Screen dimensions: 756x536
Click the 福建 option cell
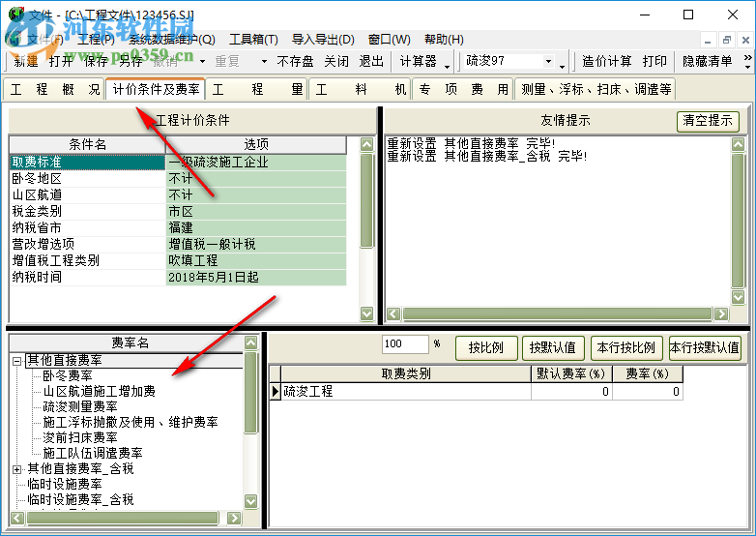[256, 228]
